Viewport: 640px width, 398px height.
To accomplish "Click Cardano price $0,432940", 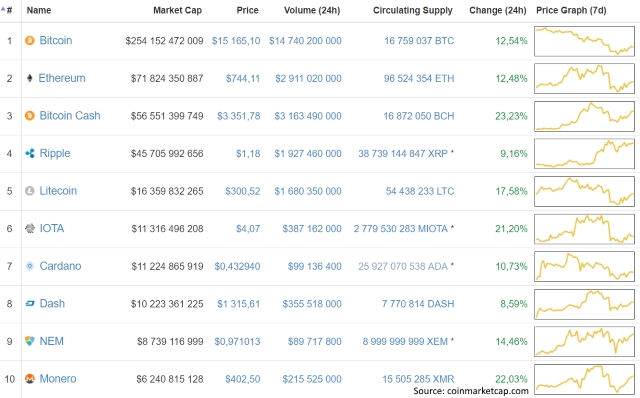I will coord(238,266).
